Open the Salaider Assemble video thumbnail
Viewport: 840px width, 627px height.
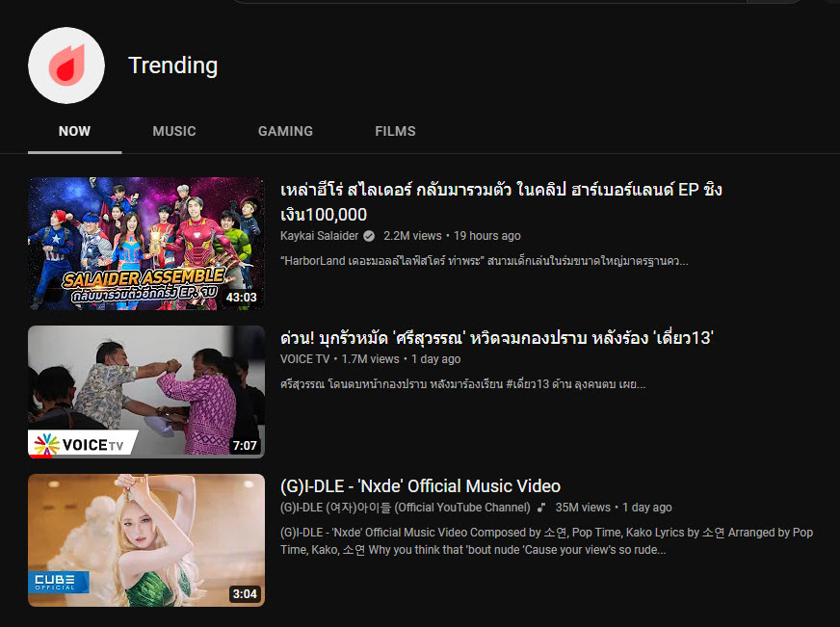coord(146,244)
